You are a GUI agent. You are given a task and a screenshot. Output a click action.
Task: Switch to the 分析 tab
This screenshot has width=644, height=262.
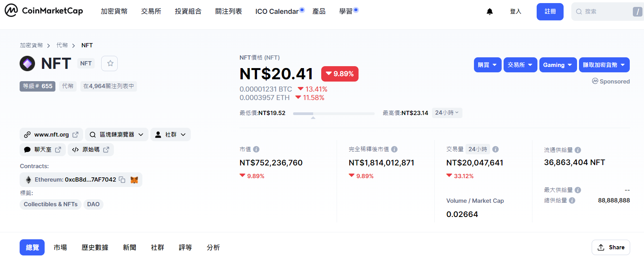click(x=214, y=247)
